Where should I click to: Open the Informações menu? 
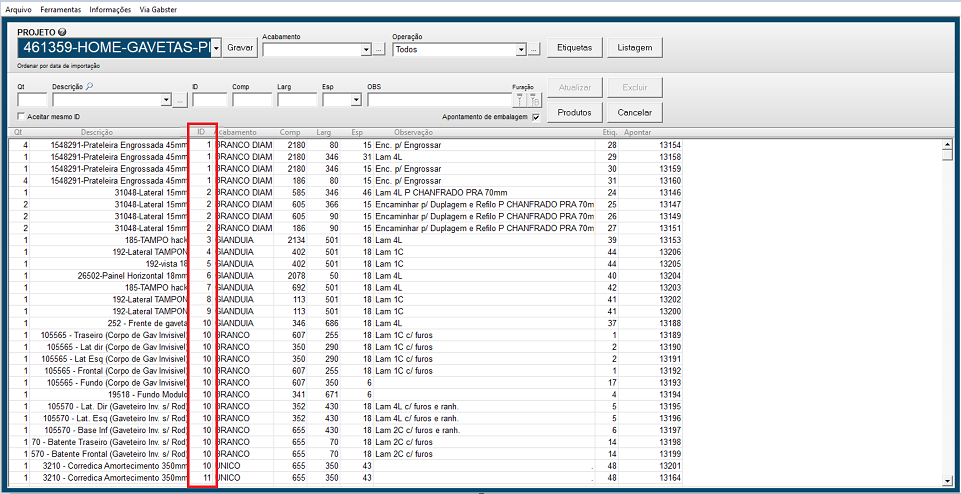tap(110, 10)
